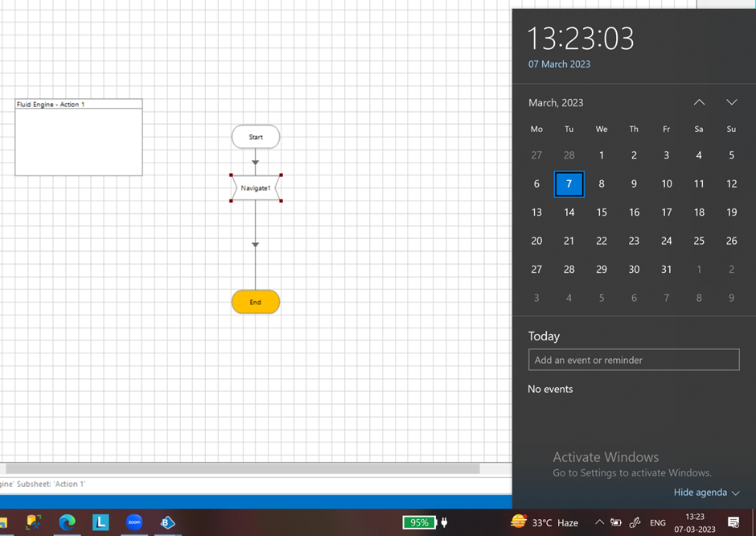Image resolution: width=756 pixels, height=536 pixels.
Task: Click the pen/link tray icon
Action: pyautogui.click(x=635, y=522)
